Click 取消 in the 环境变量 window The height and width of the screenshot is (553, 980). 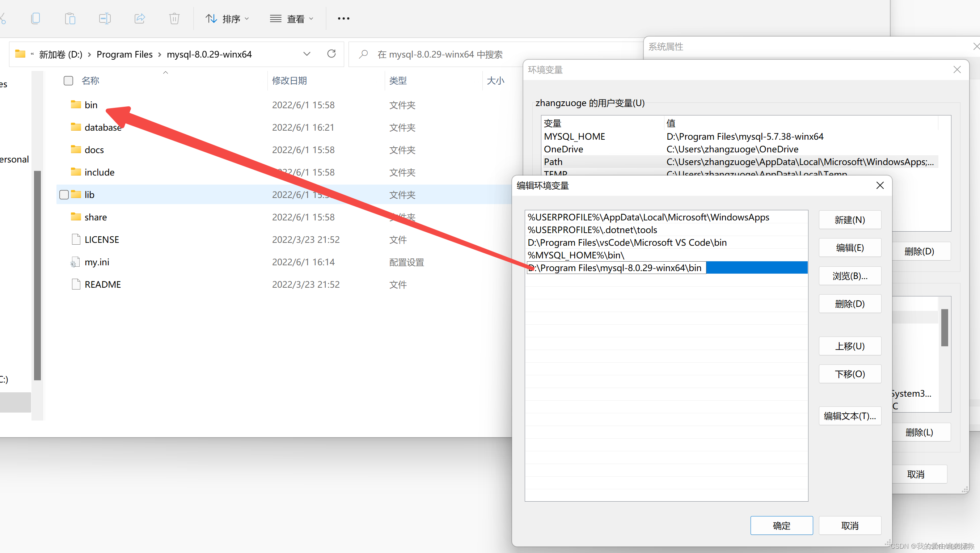[918, 474]
